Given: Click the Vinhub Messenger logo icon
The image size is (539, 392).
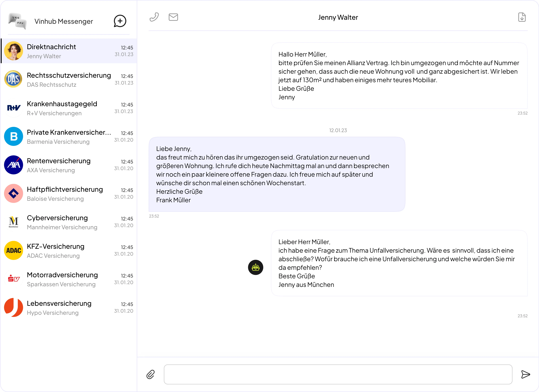Looking at the screenshot, I should click(x=17, y=21).
